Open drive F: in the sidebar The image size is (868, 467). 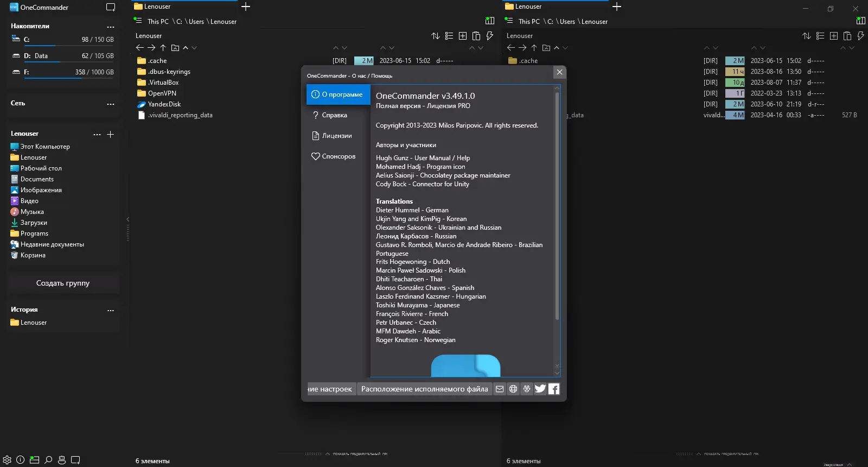pyautogui.click(x=63, y=73)
